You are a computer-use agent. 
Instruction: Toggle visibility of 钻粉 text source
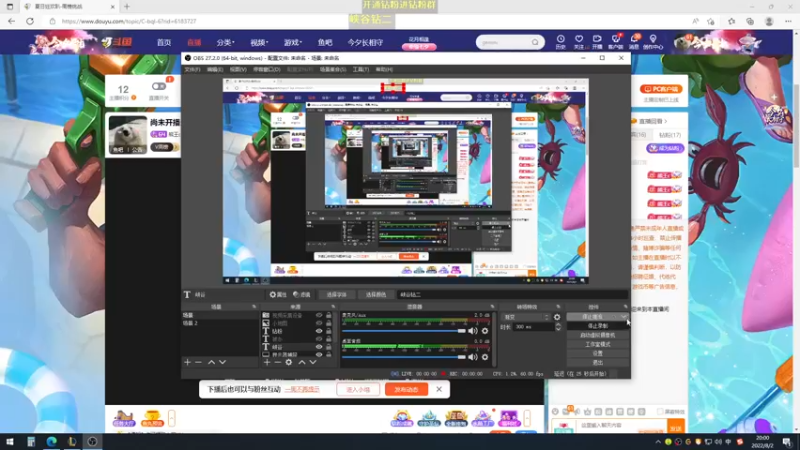(x=319, y=331)
